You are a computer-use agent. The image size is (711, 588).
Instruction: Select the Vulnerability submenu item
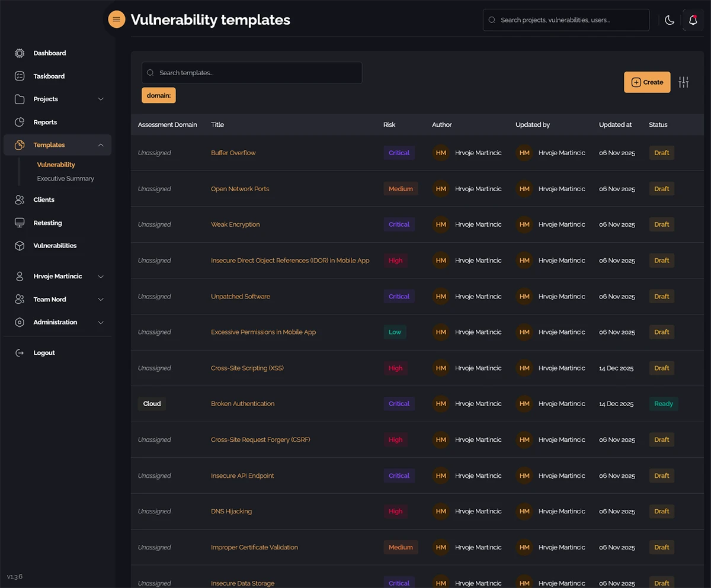pos(56,165)
